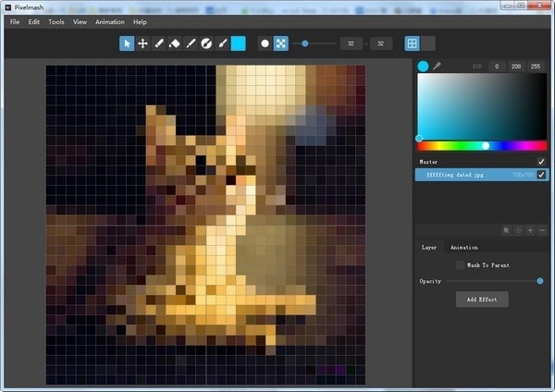This screenshot has width=555, height=392.
Task: Open the Animation menu
Action: (109, 21)
